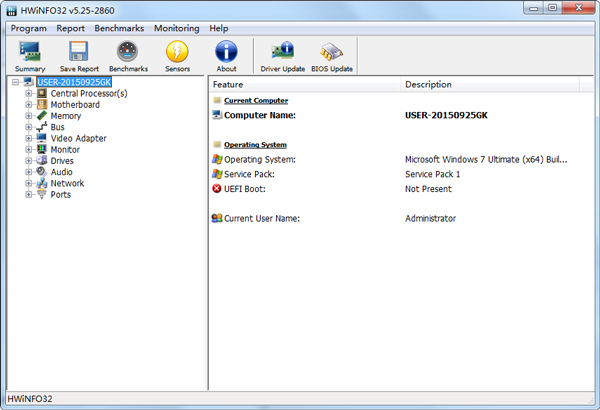Click the red X icon beside UEFI Boot
This screenshot has width=600, height=410.
217,189
